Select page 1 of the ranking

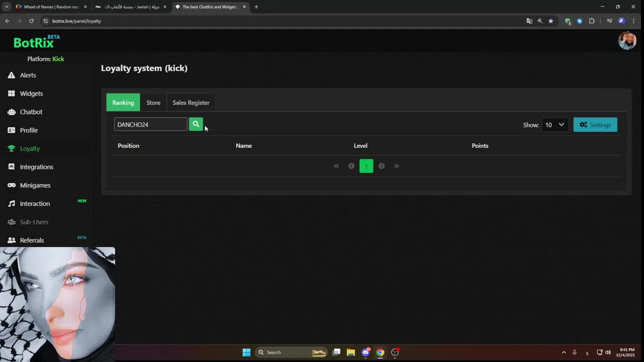pyautogui.click(x=366, y=166)
